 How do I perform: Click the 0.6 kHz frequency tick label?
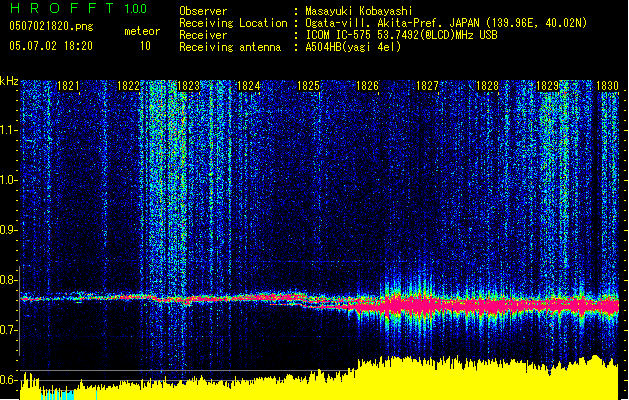9,380
